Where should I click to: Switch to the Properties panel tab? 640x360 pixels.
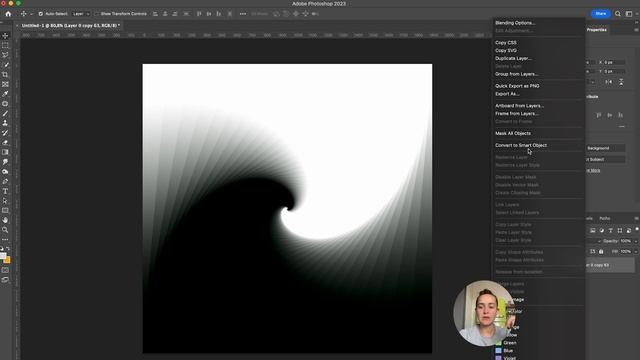click(x=597, y=30)
